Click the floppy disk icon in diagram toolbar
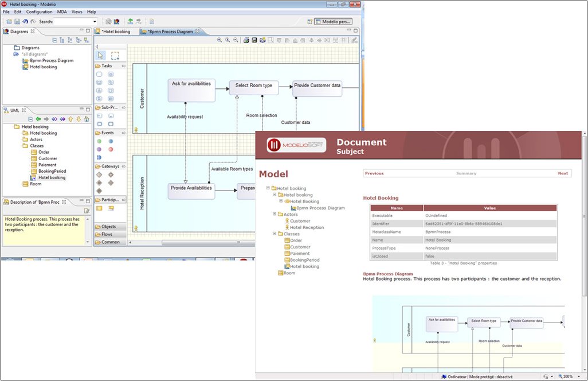The height and width of the screenshot is (381, 588). click(254, 40)
